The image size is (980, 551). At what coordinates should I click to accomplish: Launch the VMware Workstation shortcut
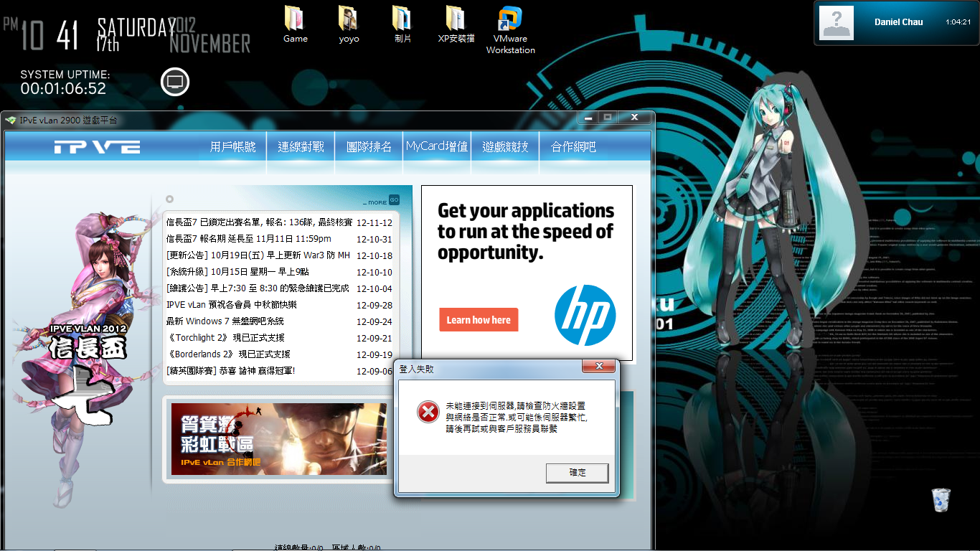(x=510, y=30)
